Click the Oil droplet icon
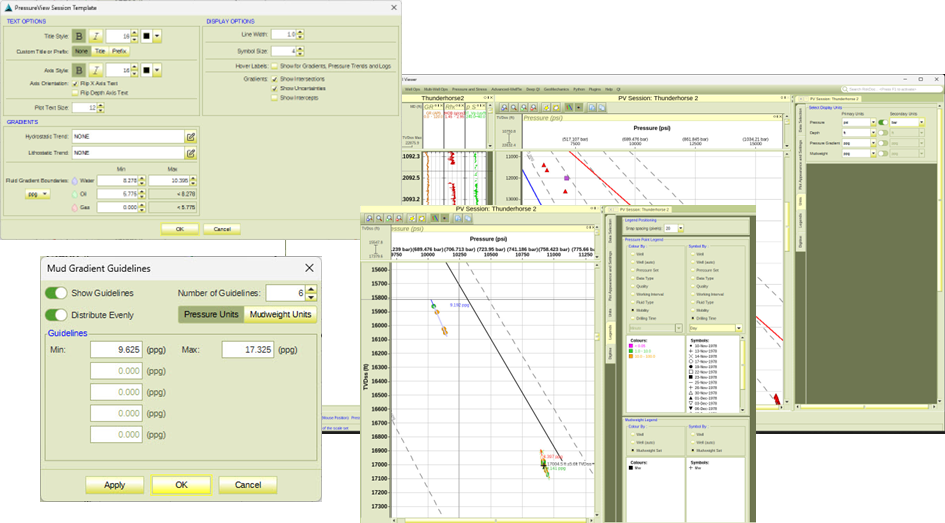The height and width of the screenshot is (523, 945). 73,193
